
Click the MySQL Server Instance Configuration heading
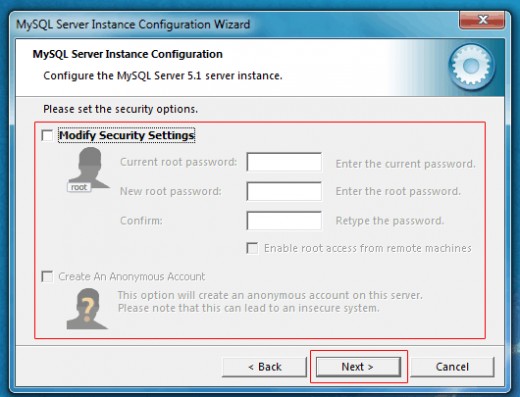coord(128,54)
